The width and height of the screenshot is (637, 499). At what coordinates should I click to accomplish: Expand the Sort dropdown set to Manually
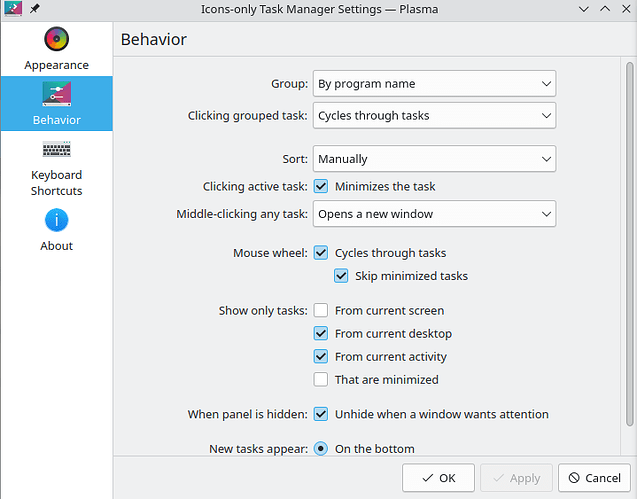[434, 159]
